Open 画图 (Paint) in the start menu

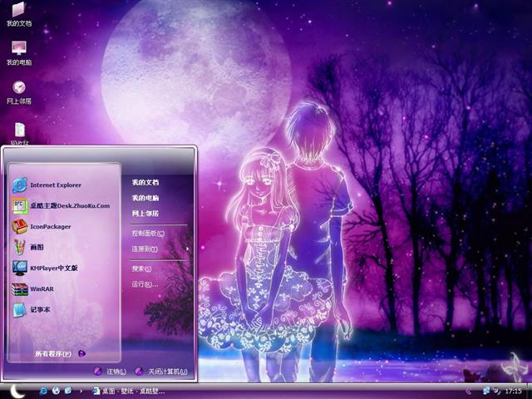39,247
